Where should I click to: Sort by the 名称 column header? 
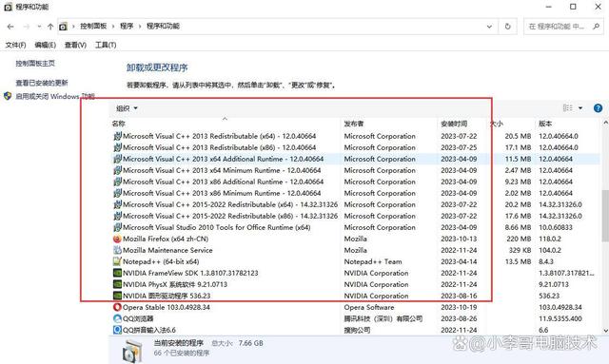[118, 124]
